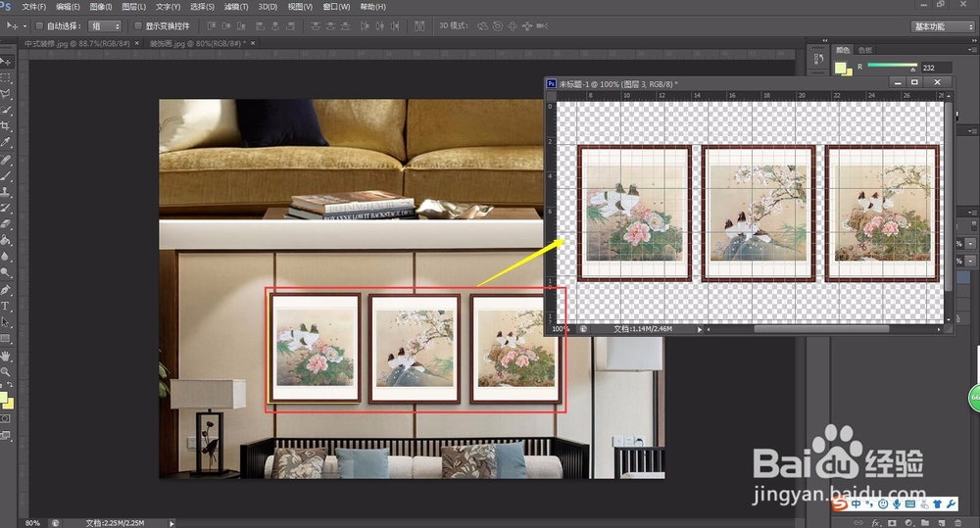
Task: Switch to 颜色 panel tab
Action: point(843,50)
